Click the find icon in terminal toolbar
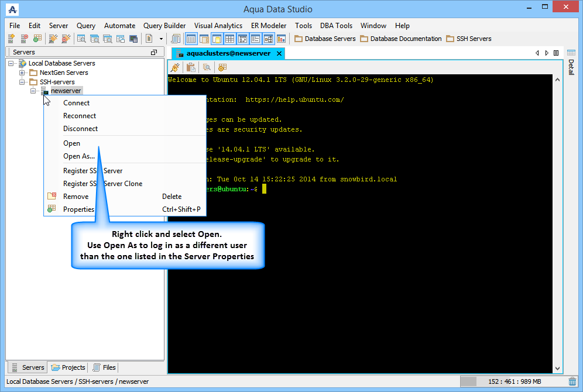Image resolution: width=583 pixels, height=392 pixels. pyautogui.click(x=207, y=67)
